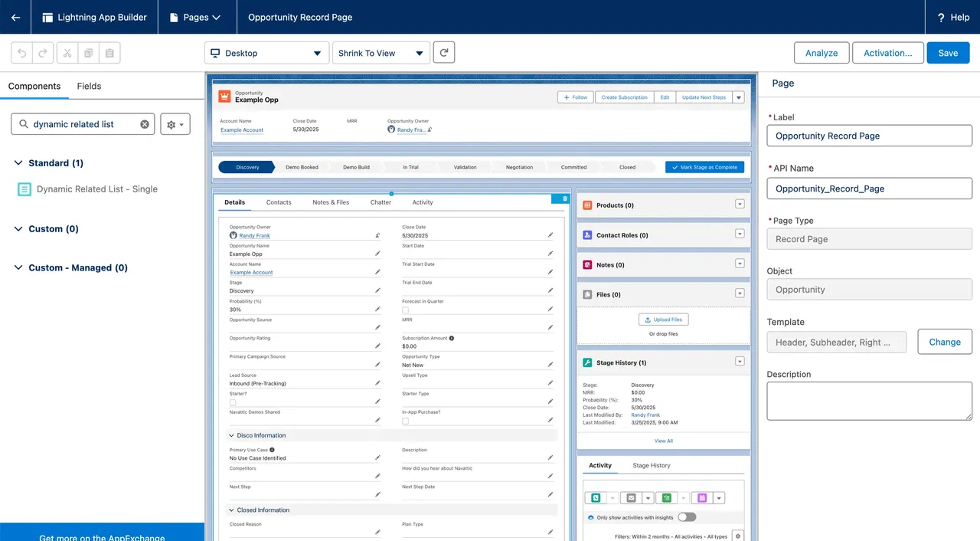Open the Chatter tab
980x541 pixels.
pos(381,202)
